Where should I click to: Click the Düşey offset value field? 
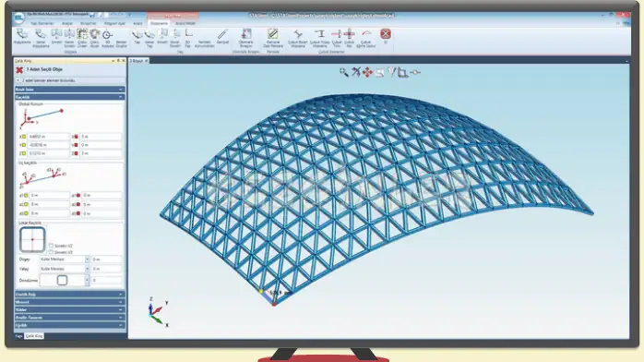pyautogui.click(x=106, y=259)
